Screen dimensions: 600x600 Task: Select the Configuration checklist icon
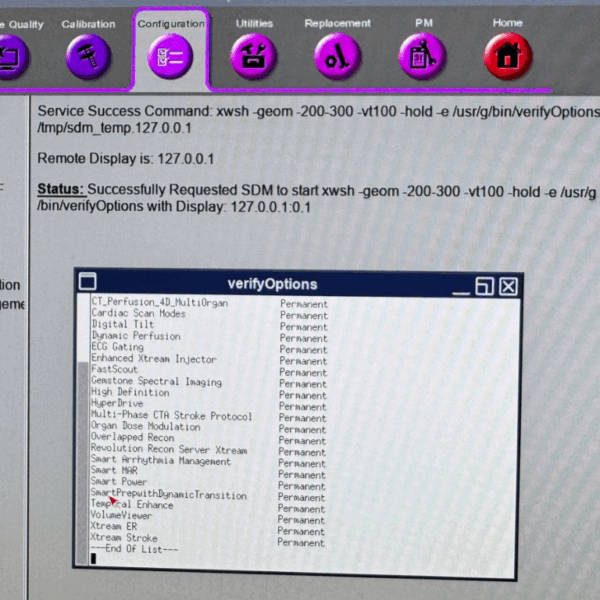pyautogui.click(x=169, y=57)
